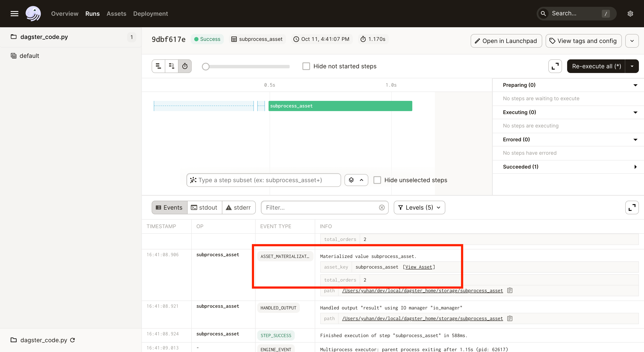Viewport: 644px width, 352px height.
Task: Expand the Succeeded (1) section
Action: (635, 167)
